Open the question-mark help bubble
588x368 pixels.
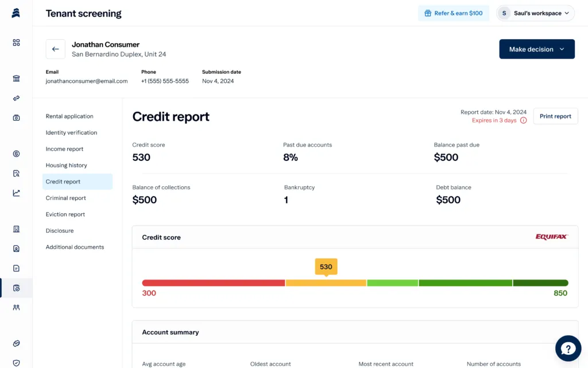click(568, 348)
